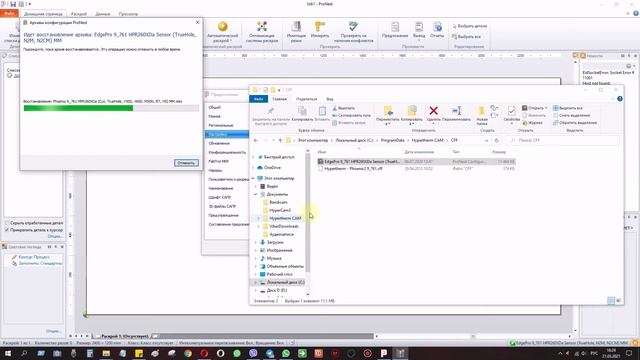Click the Explorer help question mark icon
The width and height of the screenshot is (640, 360).
pyautogui.click(x=620, y=99)
